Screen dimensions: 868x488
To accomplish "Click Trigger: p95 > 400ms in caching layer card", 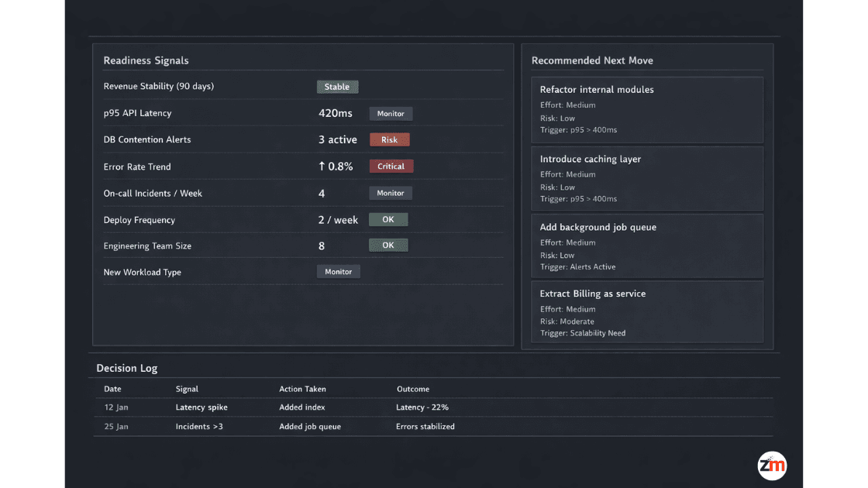I will 578,198.
